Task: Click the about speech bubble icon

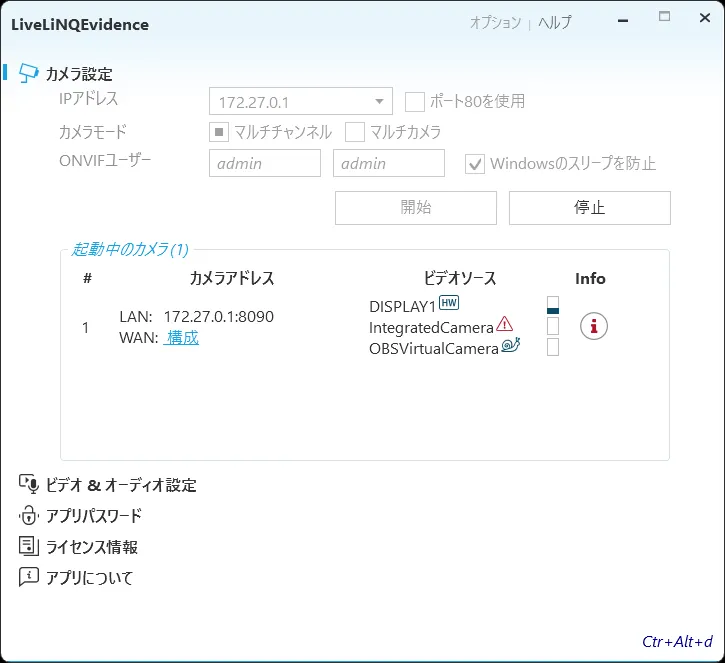Action: 29,577
